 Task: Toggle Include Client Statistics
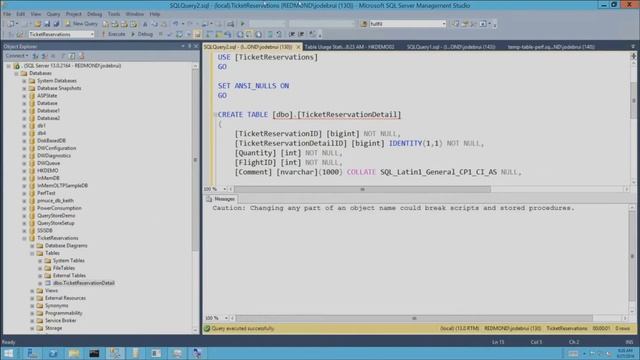tap(228, 34)
